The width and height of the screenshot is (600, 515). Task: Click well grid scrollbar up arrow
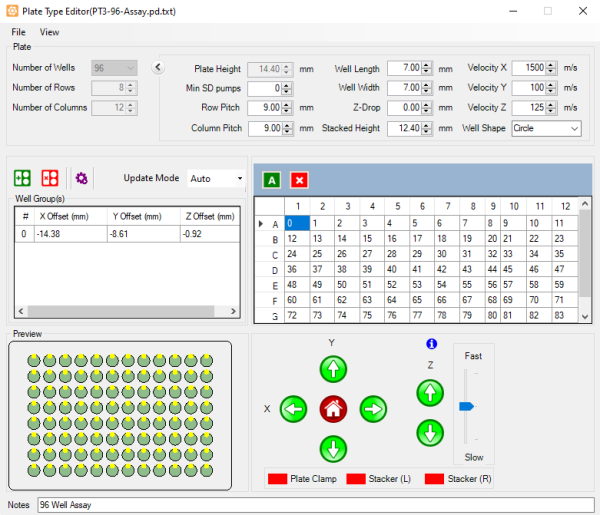point(585,204)
